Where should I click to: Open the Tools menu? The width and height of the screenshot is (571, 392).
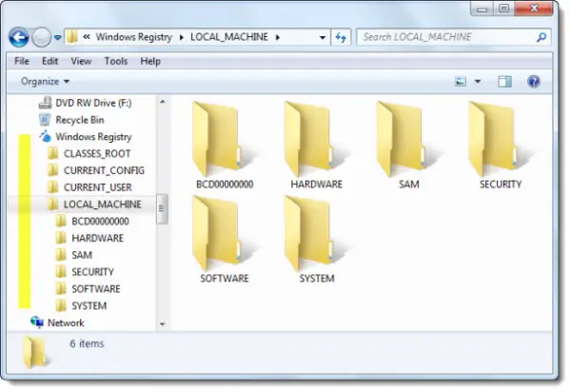[x=116, y=61]
